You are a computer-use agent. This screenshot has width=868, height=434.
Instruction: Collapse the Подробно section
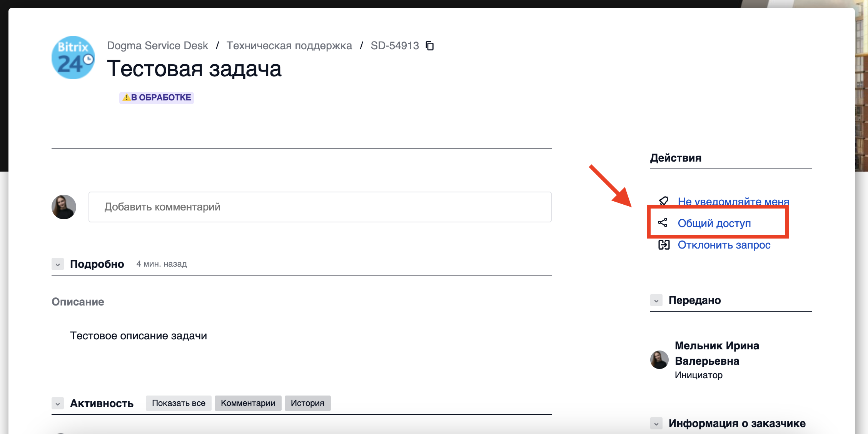[x=58, y=264]
